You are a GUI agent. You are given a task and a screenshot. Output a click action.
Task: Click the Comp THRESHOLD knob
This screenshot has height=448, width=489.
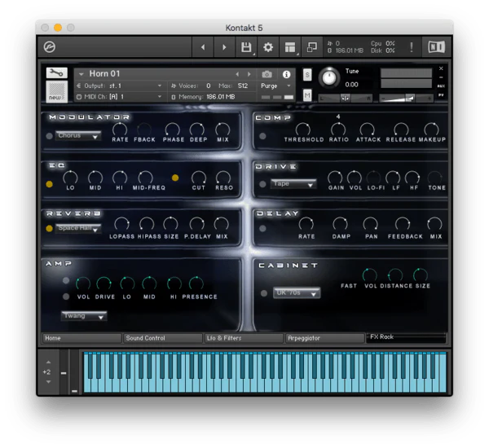303,129
